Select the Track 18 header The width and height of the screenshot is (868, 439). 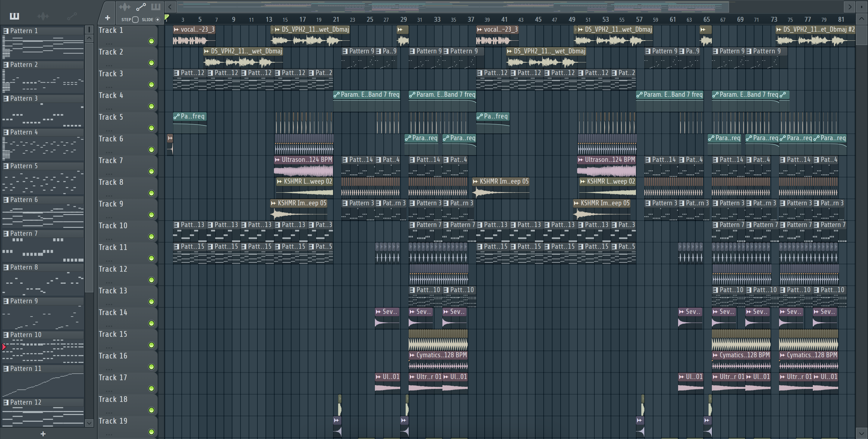pos(127,405)
